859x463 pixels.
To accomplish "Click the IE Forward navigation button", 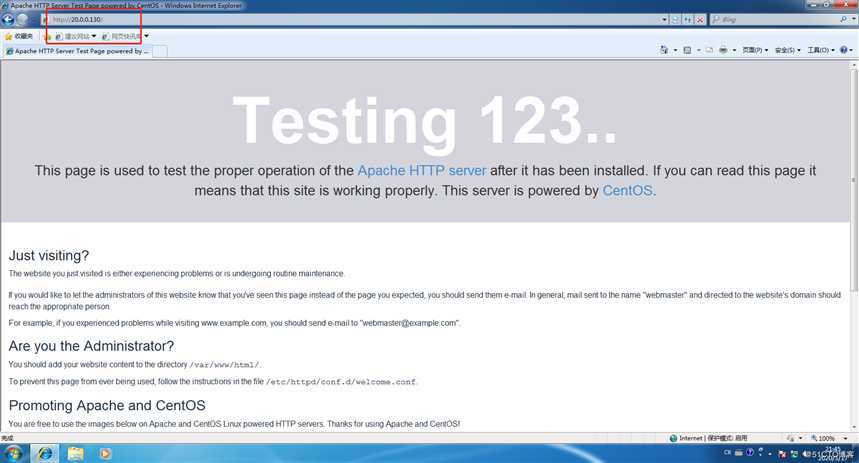I will pyautogui.click(x=22, y=20).
